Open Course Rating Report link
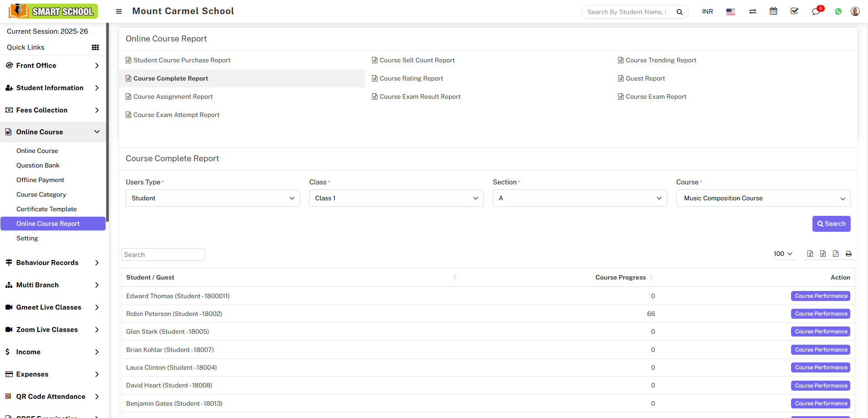The image size is (868, 418). coord(411,78)
